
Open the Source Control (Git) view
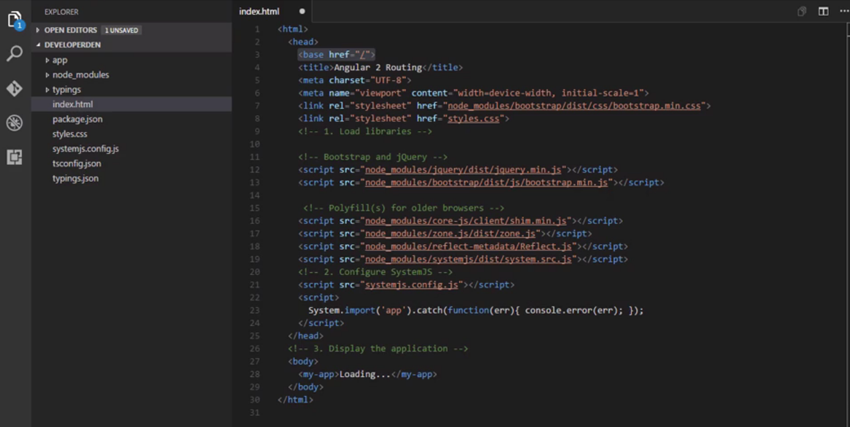15,88
